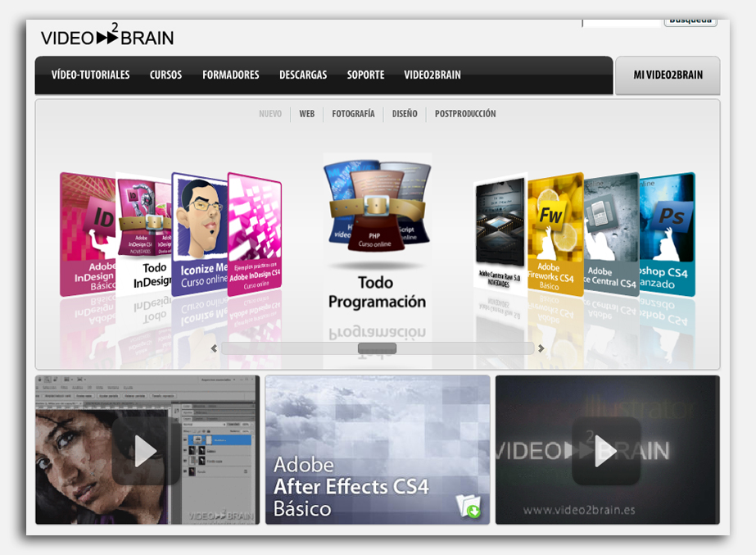
Task: Open the Adobe After Effects CS4 Básico banner
Action: [378, 450]
